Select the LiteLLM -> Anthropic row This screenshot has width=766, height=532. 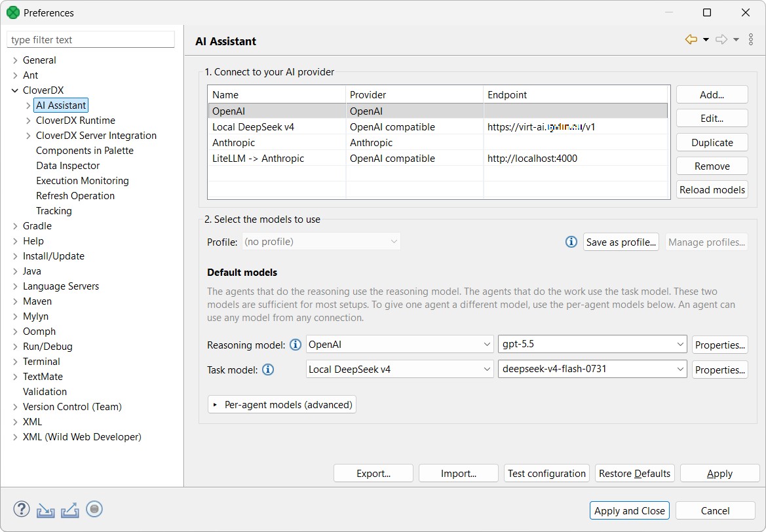tap(438, 159)
